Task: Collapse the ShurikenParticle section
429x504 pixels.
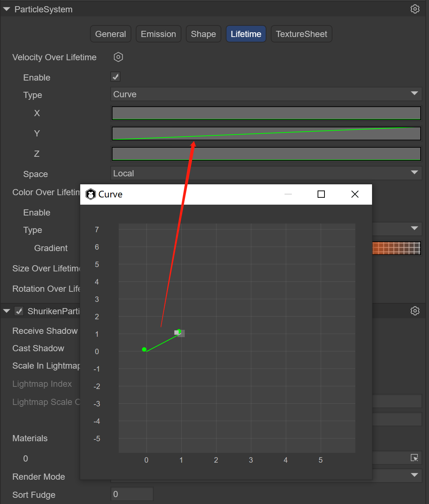Action: (x=7, y=311)
